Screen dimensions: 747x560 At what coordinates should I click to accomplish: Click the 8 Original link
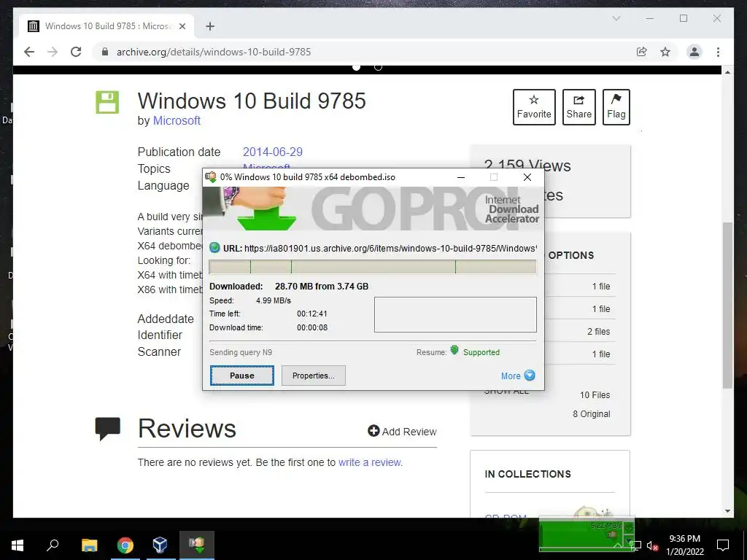591,414
